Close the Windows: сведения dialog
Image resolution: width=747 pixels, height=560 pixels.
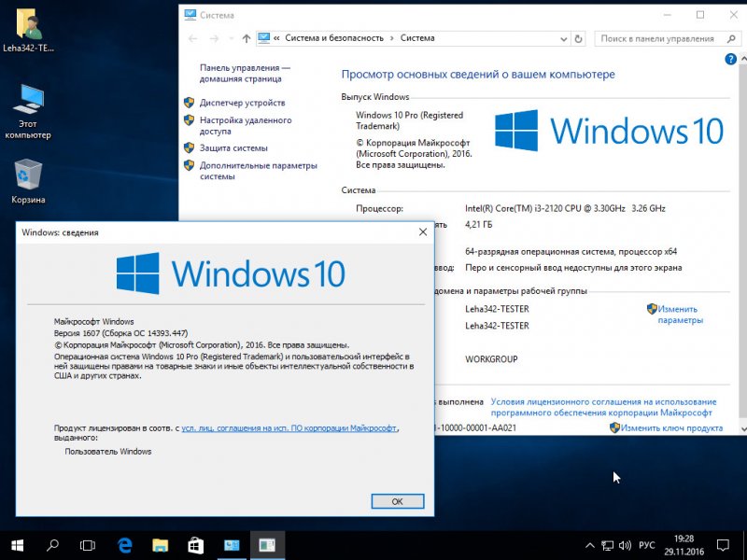(x=423, y=231)
